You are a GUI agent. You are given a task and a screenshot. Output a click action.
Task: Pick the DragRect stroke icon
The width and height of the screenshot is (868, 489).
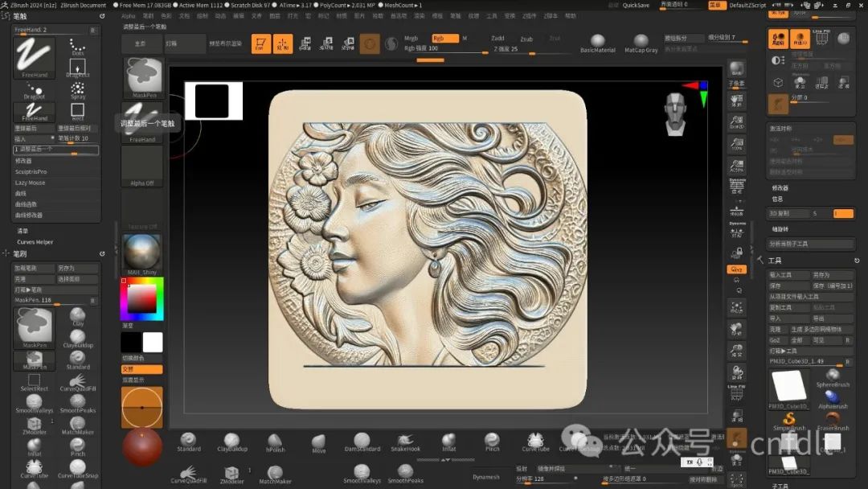[77, 68]
